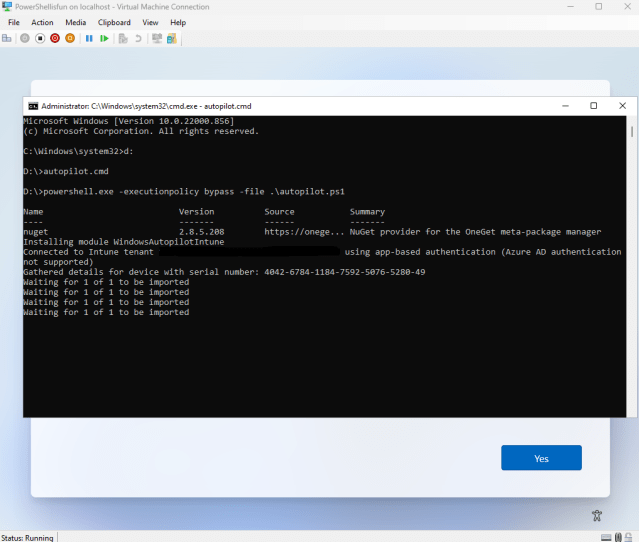Save VM state with the orange icon

70,39
